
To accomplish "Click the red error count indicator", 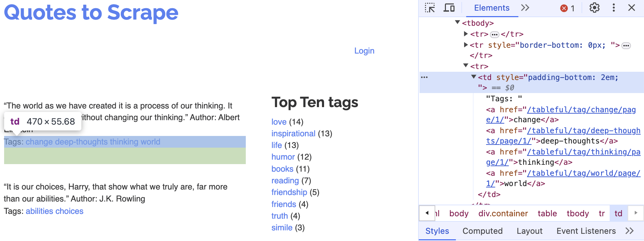I will click(567, 8).
